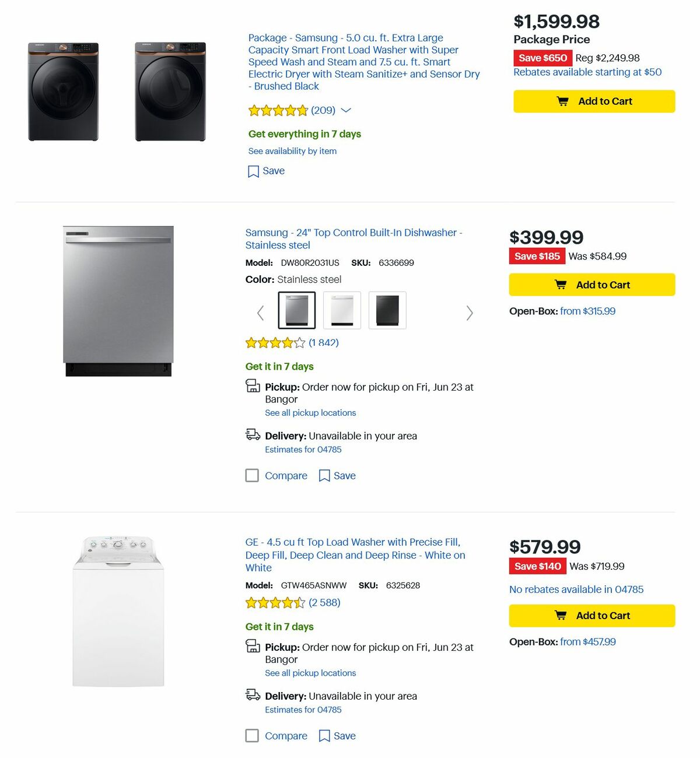Click the right arrow on the color carousel
This screenshot has width=700, height=758.
point(470,313)
